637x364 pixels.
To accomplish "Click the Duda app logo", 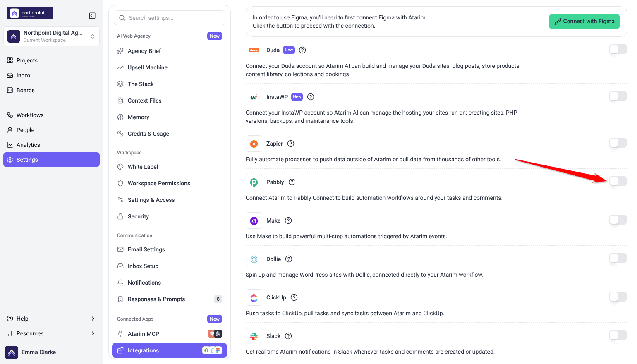I will pyautogui.click(x=254, y=50).
